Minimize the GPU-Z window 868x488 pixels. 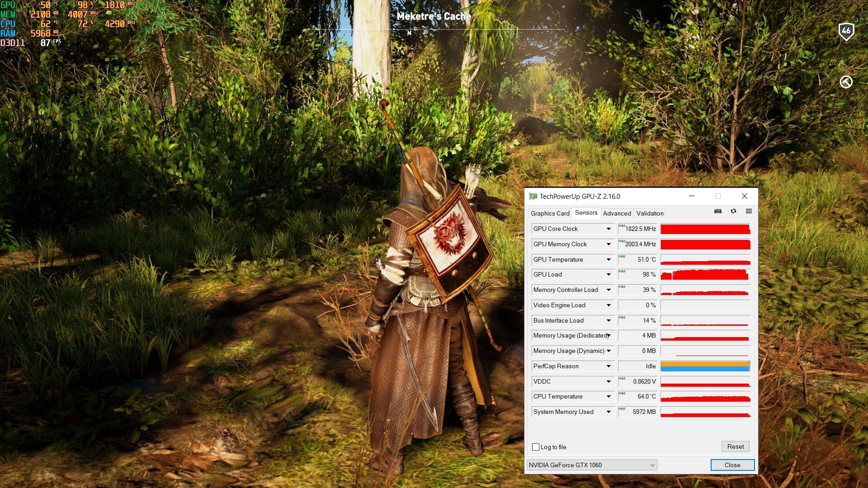[691, 196]
